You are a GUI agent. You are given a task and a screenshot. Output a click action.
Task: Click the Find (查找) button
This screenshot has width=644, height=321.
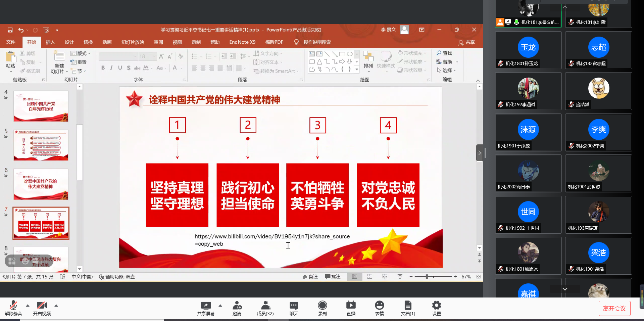pos(444,53)
